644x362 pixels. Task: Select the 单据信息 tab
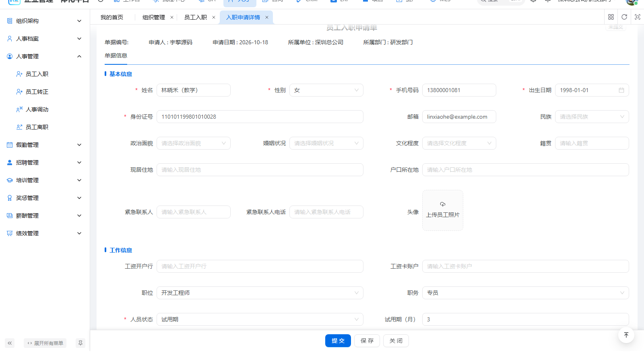[116, 56]
